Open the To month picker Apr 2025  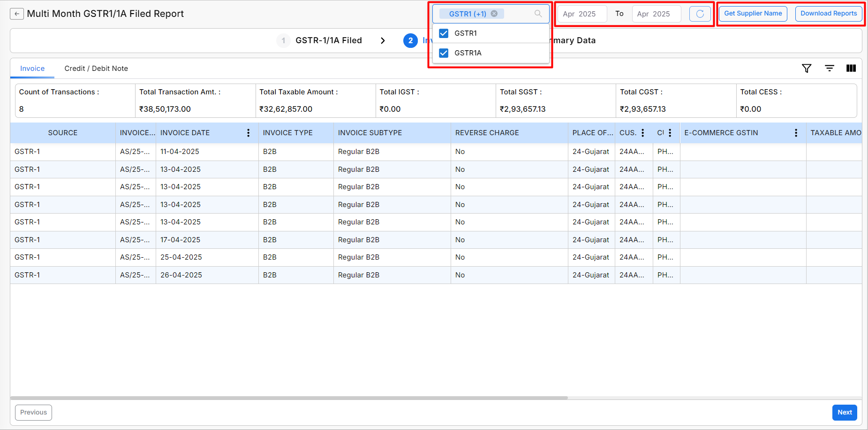(656, 14)
